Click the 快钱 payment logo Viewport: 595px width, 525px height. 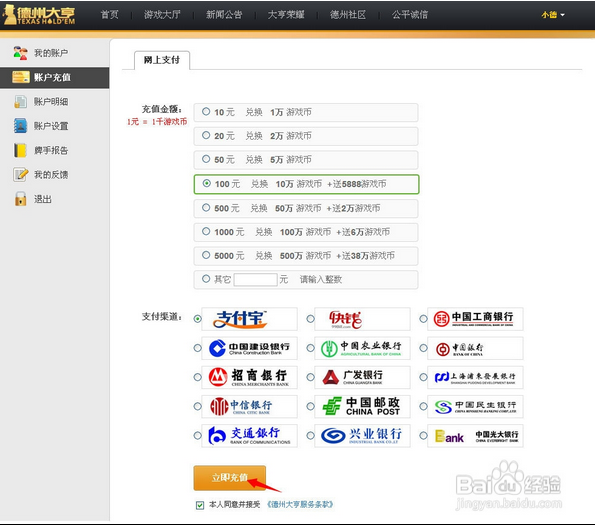click(345, 319)
